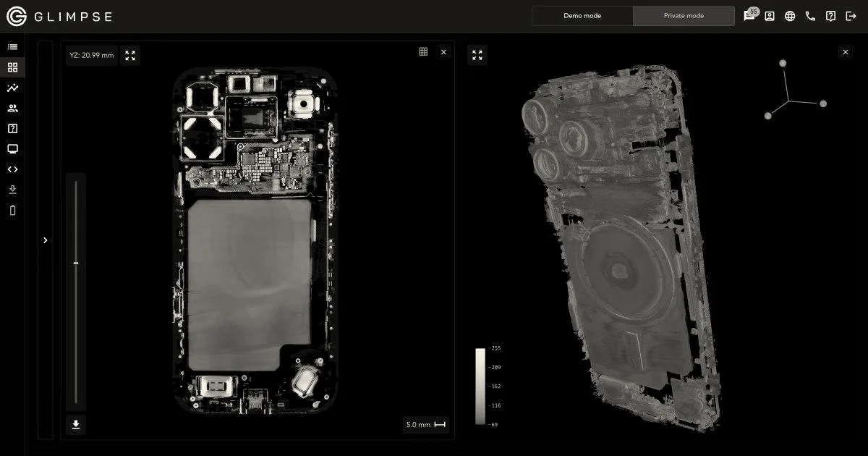This screenshot has width=868, height=456.
Task: Select the grid dashboard sidebar icon
Action: point(12,67)
